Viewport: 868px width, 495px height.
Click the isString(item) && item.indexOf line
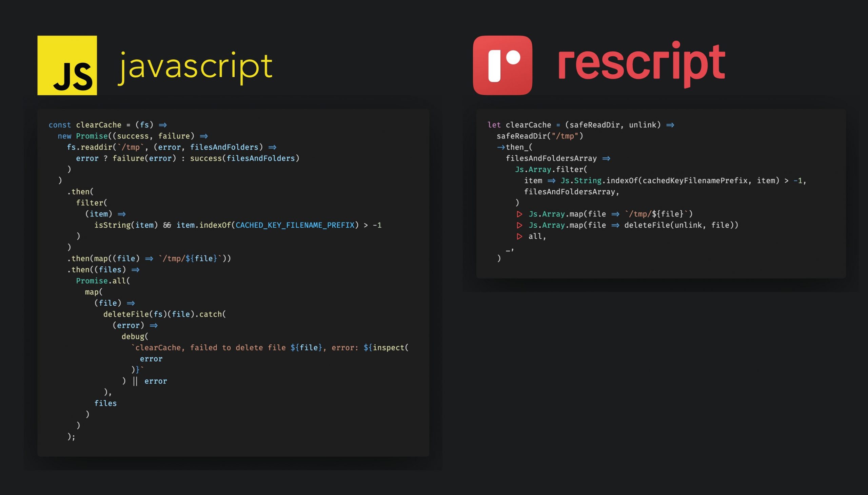tap(238, 225)
